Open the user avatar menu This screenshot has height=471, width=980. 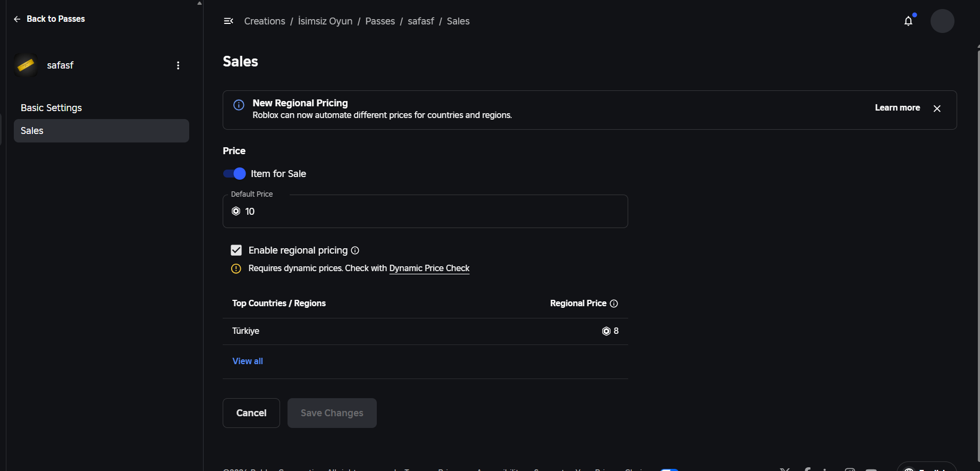pos(942,21)
